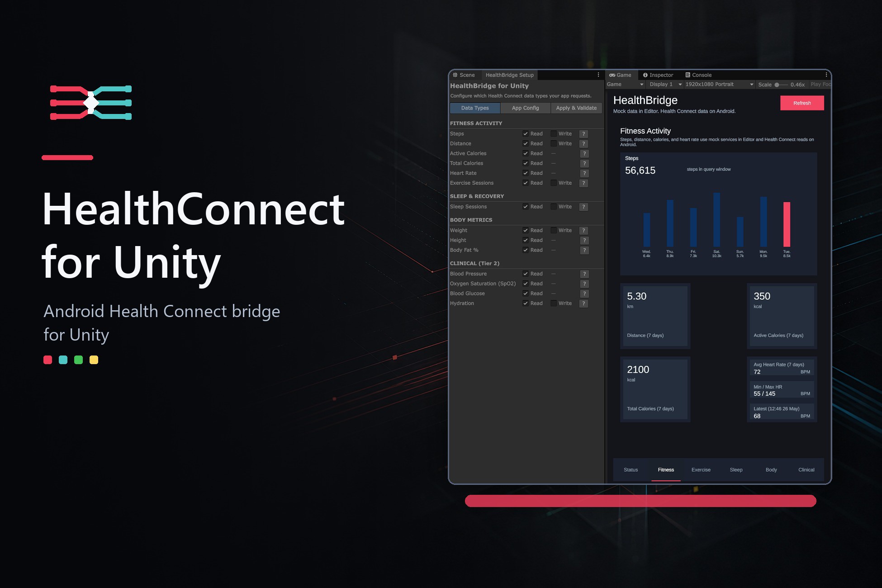This screenshot has height=588, width=882.
Task: Click the Total Calories (7 days) card
Action: (x=655, y=389)
